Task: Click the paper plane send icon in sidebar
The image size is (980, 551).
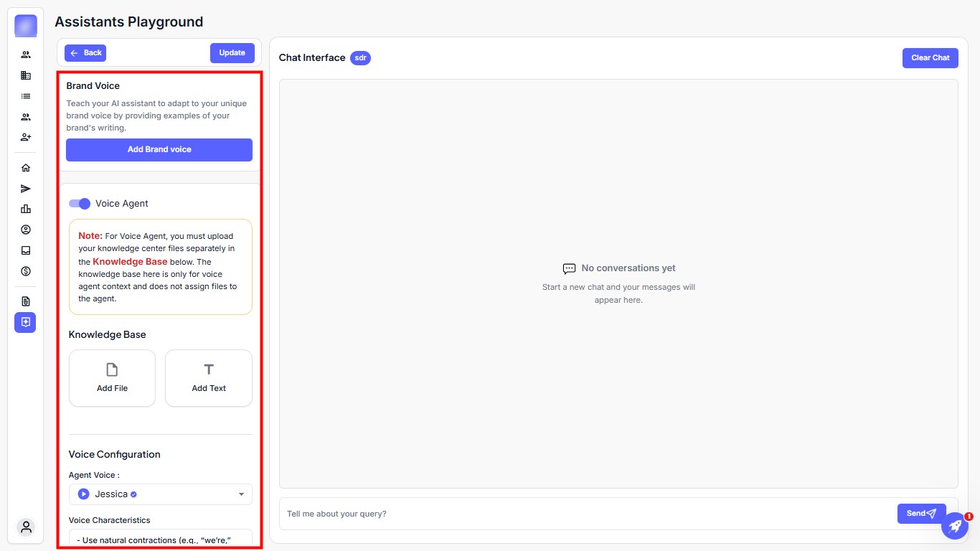Action: [x=26, y=189]
